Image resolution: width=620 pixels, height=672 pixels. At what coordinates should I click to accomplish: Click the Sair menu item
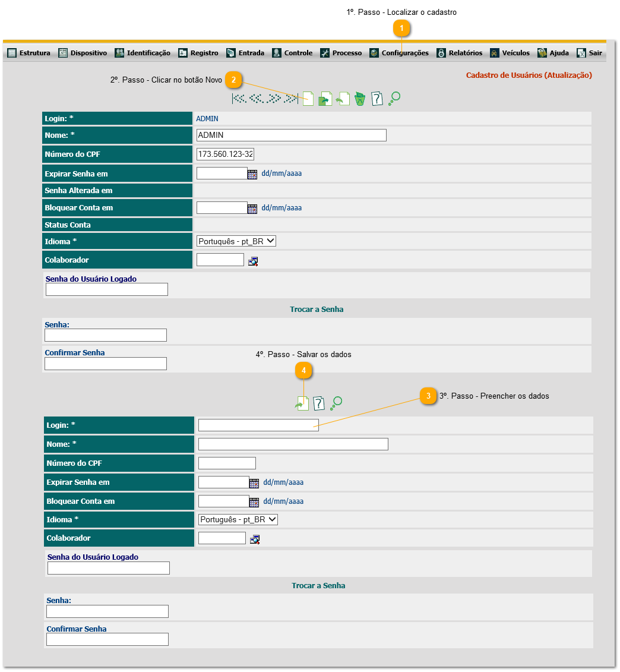pos(590,53)
